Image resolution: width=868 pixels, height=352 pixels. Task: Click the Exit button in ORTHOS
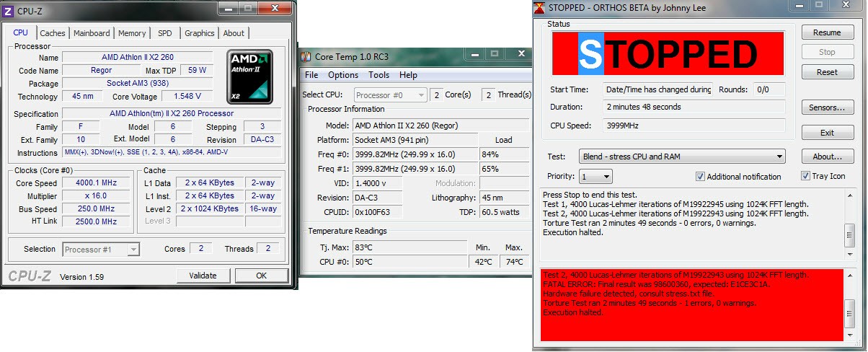click(x=827, y=133)
